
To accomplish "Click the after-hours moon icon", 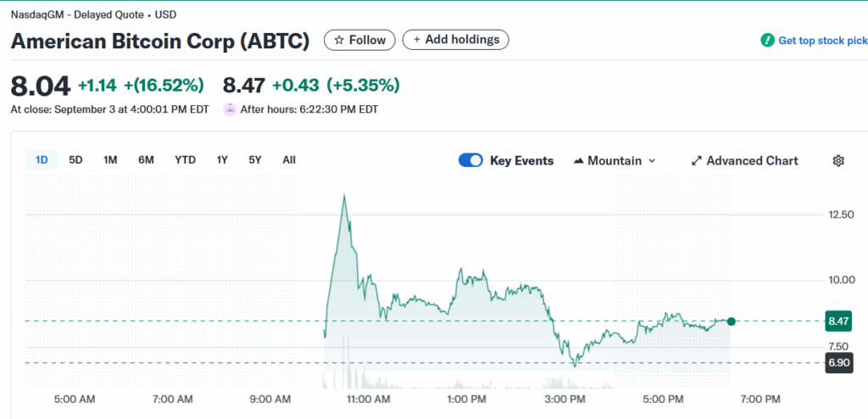I will (229, 109).
